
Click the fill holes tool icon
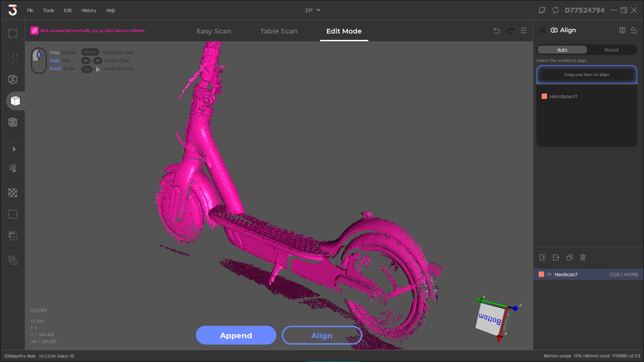12,215
